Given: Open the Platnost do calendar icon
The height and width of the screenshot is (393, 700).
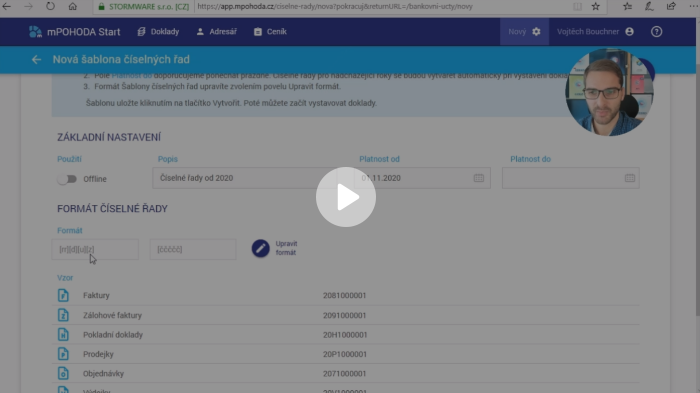Looking at the screenshot, I should pos(630,178).
